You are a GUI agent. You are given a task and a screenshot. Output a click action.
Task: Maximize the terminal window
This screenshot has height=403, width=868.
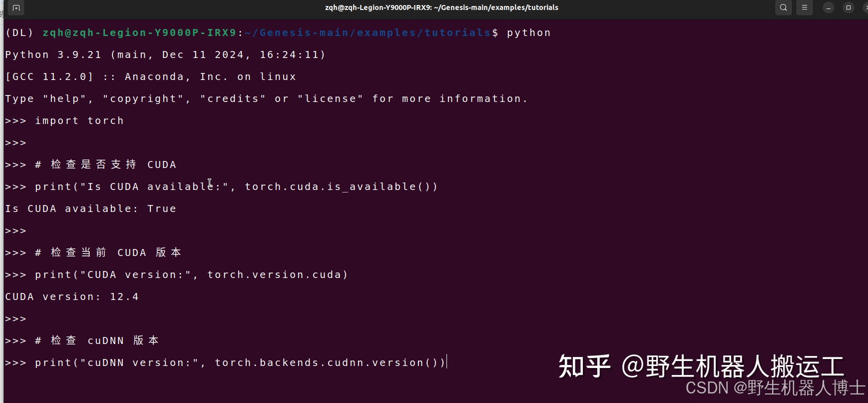pyautogui.click(x=849, y=7)
